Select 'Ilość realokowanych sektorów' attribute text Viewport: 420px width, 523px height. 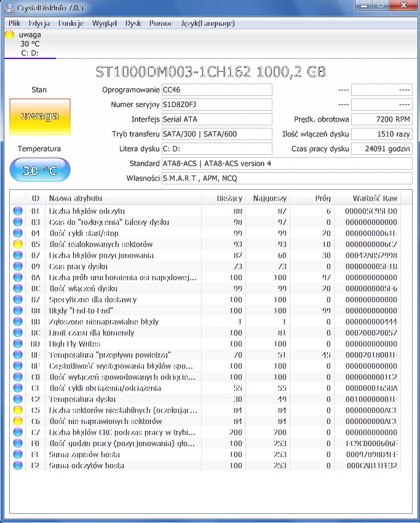point(101,244)
